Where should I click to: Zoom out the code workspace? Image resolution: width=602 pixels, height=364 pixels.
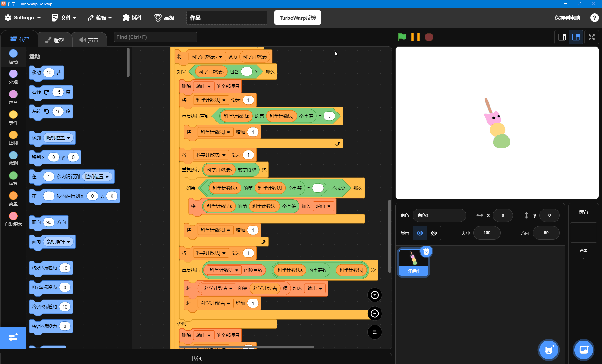click(x=375, y=314)
